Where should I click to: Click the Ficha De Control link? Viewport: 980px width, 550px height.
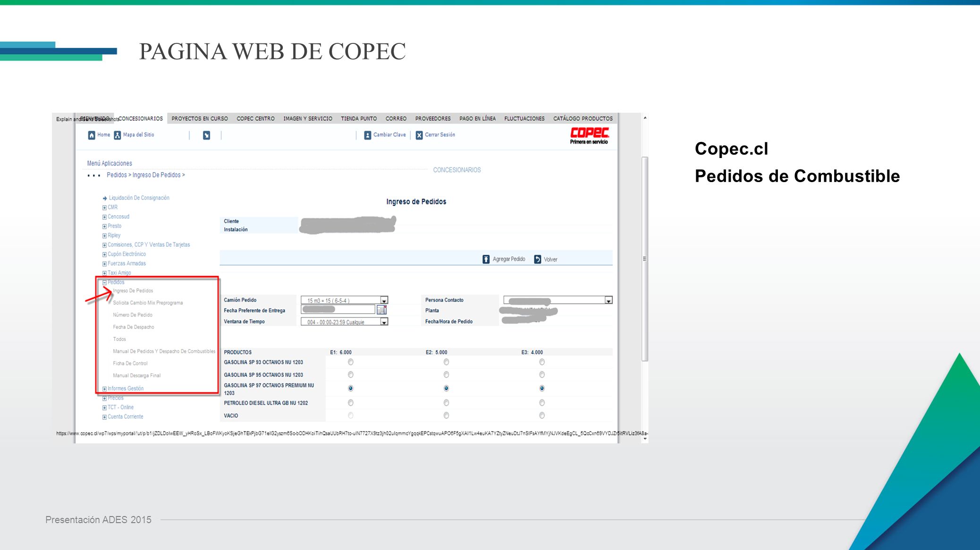click(130, 364)
